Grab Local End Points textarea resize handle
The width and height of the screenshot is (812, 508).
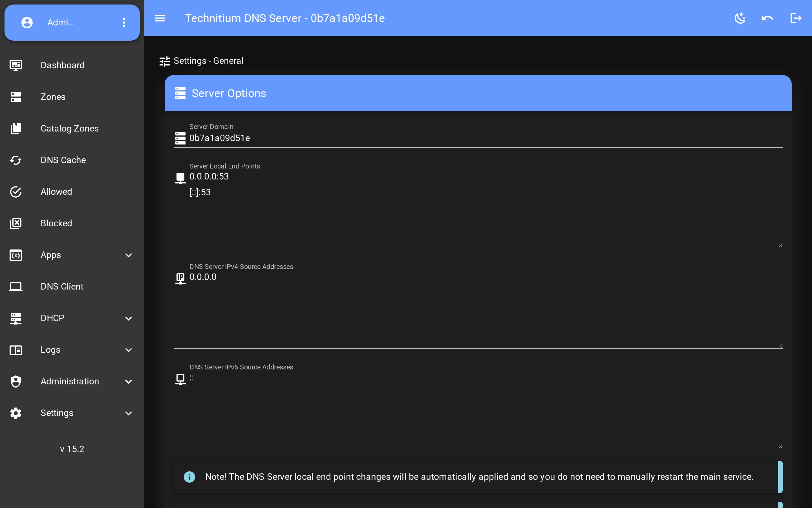780,246
